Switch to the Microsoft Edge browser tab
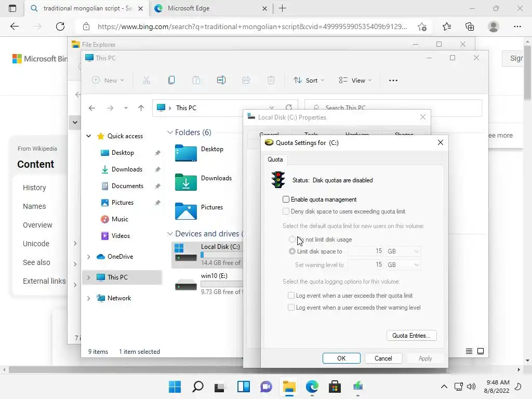Viewport: 532px width, 399px height. pos(210,8)
